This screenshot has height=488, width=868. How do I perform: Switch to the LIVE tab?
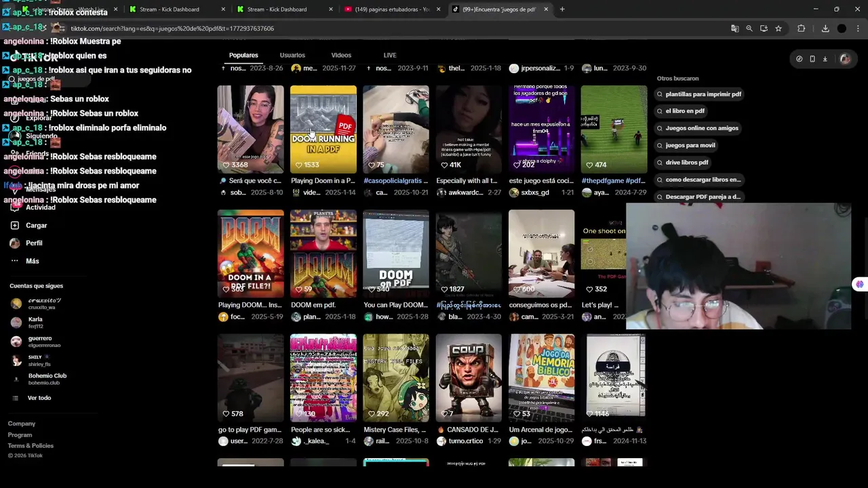pos(390,55)
